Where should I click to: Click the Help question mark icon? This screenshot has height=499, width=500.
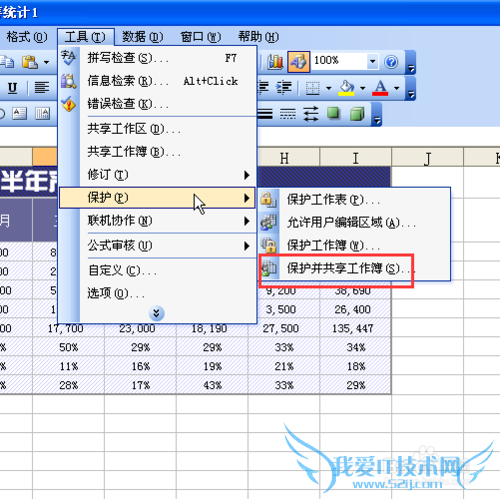coord(391,62)
